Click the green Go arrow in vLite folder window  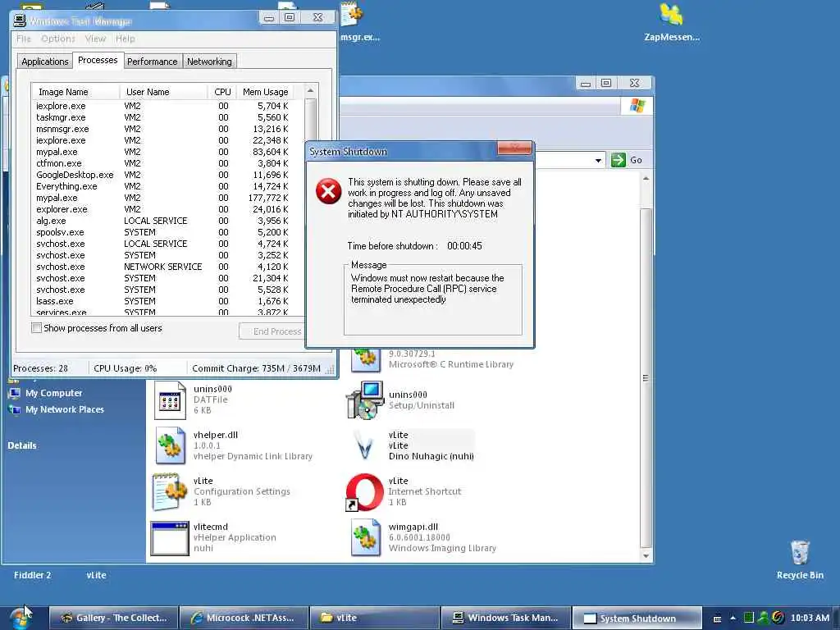pos(619,160)
